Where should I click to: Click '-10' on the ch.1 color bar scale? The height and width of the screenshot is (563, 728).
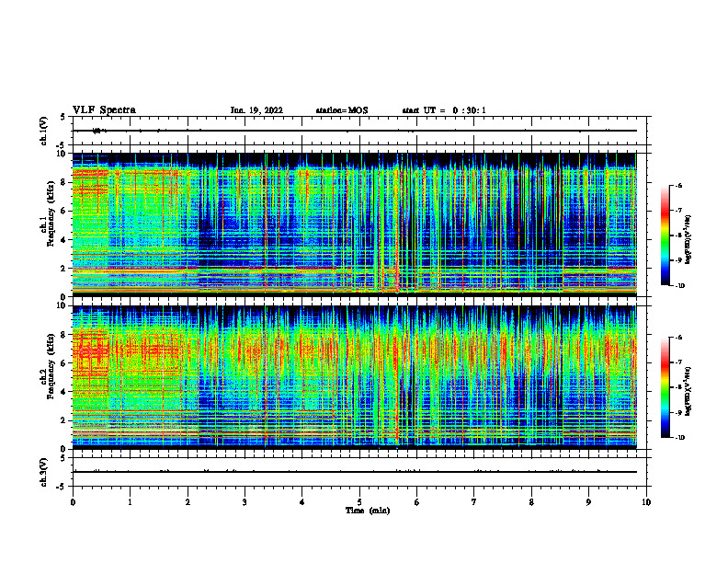click(x=679, y=286)
